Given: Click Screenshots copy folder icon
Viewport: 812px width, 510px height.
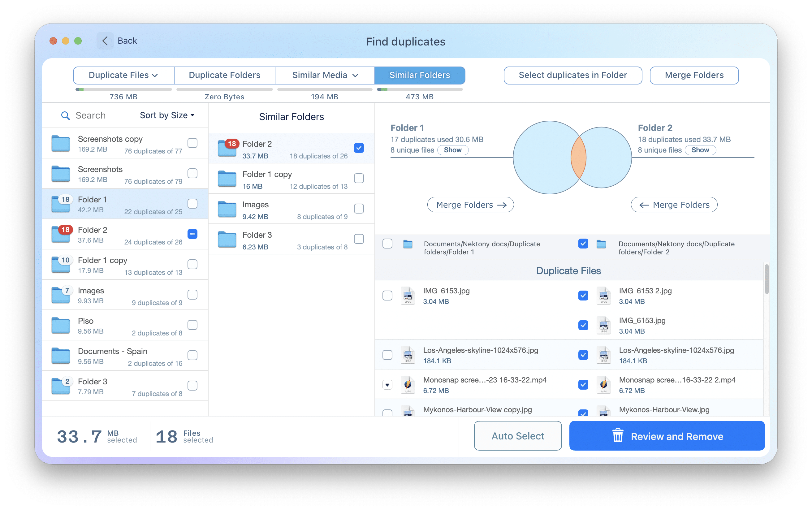Looking at the screenshot, I should [61, 144].
